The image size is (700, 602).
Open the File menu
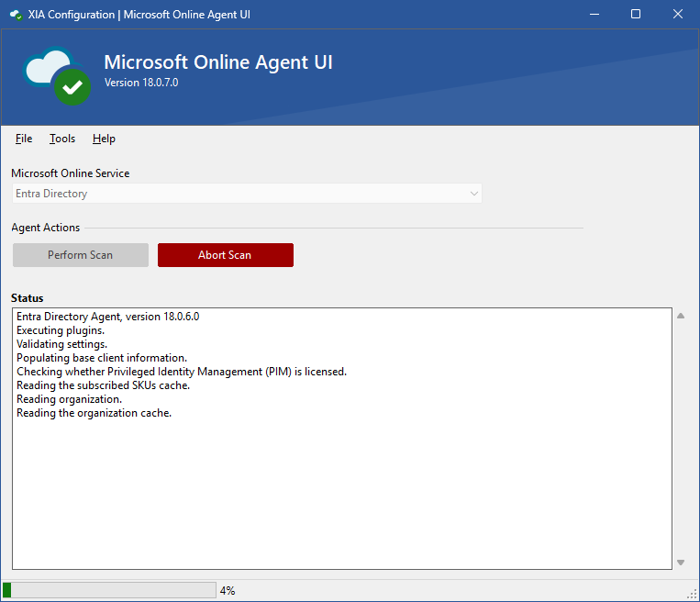click(24, 139)
